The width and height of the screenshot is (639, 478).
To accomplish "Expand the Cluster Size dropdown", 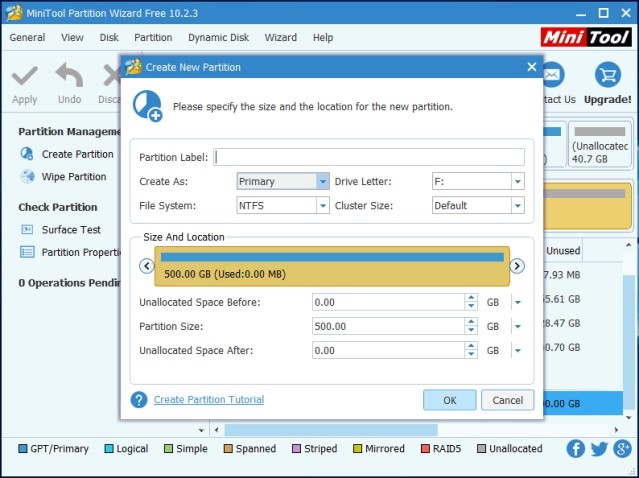I will [517, 205].
